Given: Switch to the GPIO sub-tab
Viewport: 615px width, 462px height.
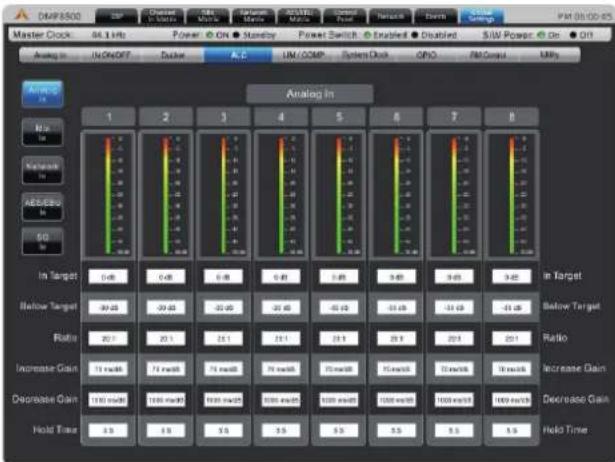Looking at the screenshot, I should pyautogui.click(x=426, y=55).
